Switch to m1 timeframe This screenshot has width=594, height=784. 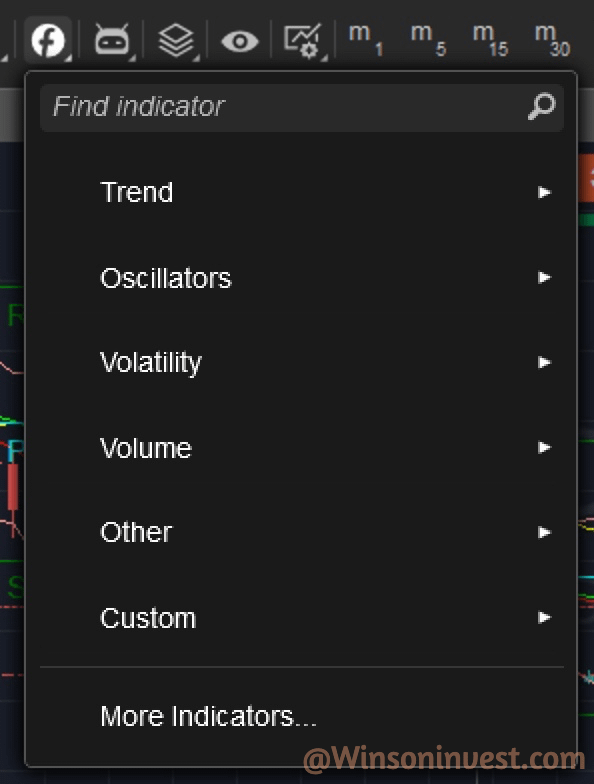point(366,40)
